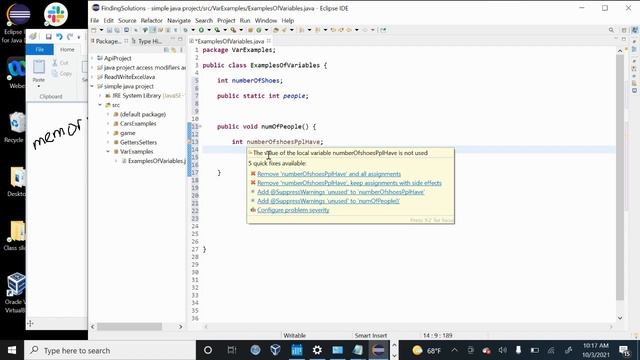The width and height of the screenshot is (640, 360).
Task: Collapse the simple java project node
Action: [92, 87]
